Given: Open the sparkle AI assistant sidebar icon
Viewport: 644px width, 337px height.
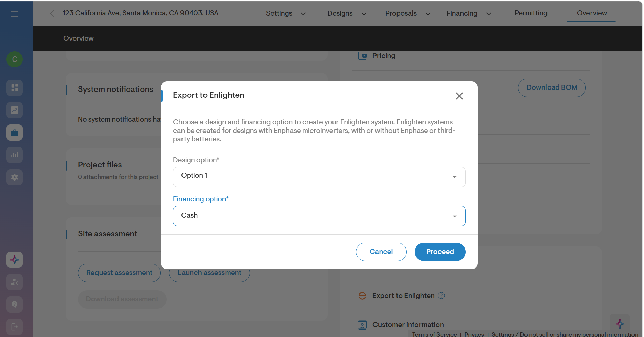Looking at the screenshot, I should [x=15, y=260].
